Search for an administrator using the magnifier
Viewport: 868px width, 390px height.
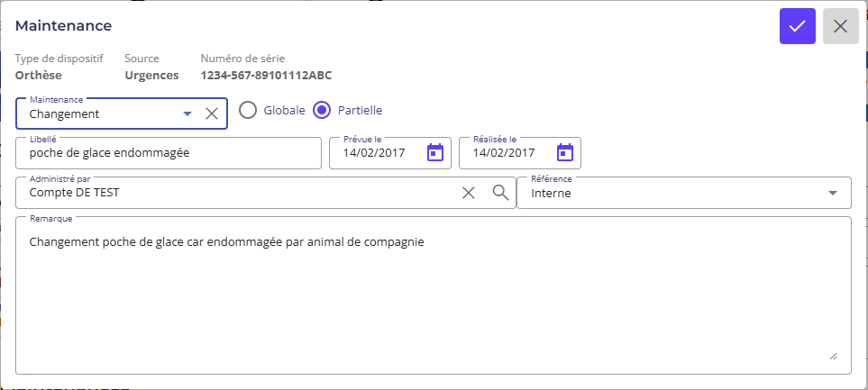coord(500,192)
